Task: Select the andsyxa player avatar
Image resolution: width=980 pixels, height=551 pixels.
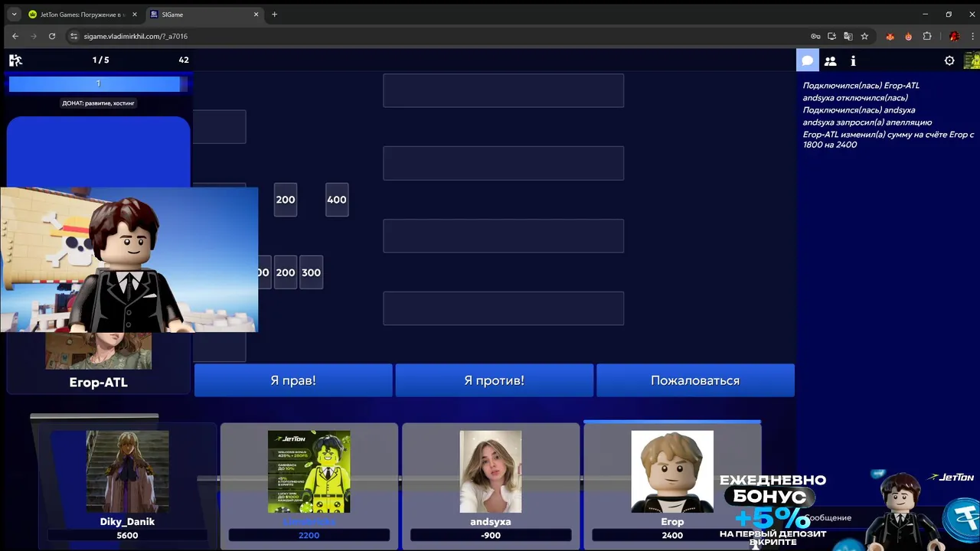Action: point(491,471)
